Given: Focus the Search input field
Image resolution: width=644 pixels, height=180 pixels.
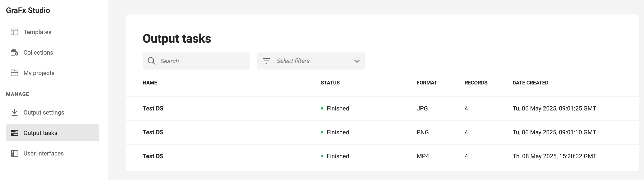Looking at the screenshot, I should coord(196,61).
